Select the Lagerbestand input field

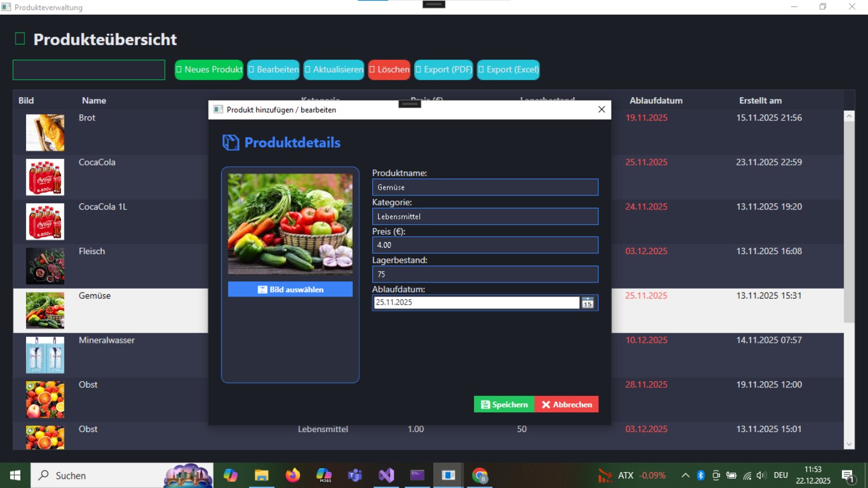pos(485,274)
